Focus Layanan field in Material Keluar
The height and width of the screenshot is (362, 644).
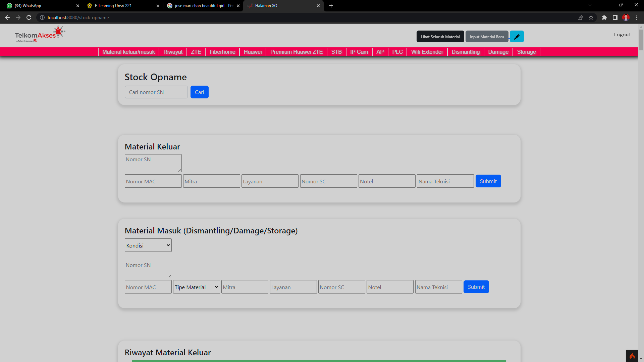[x=270, y=181]
